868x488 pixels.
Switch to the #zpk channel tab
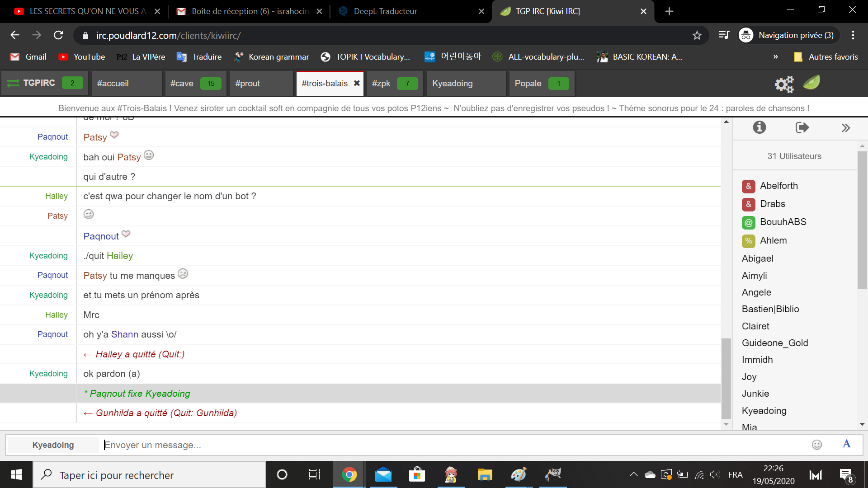tap(381, 84)
